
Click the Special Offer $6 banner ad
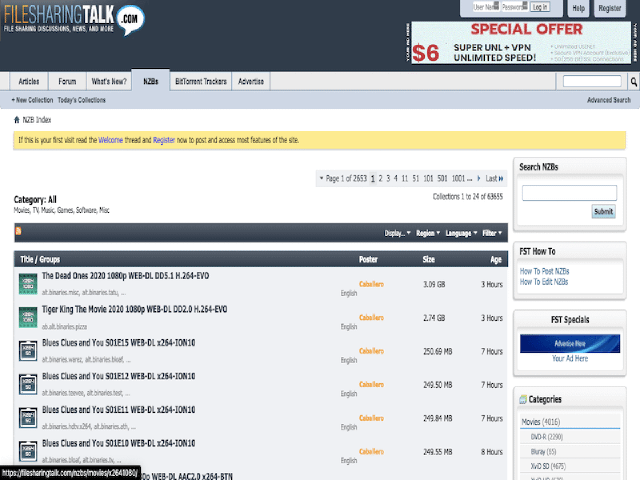(x=521, y=42)
